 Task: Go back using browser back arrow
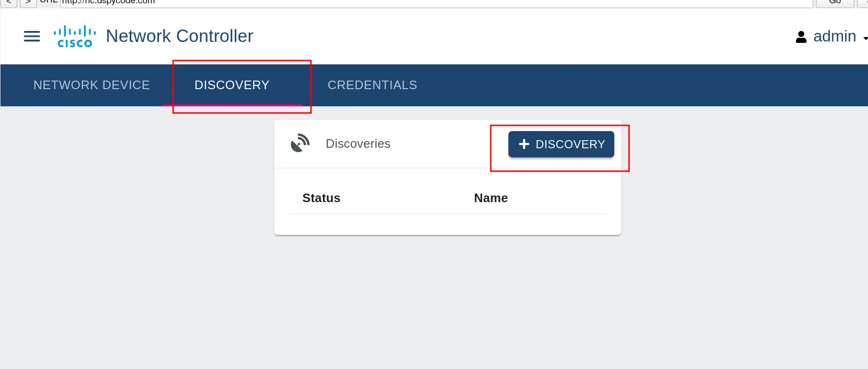9,2
